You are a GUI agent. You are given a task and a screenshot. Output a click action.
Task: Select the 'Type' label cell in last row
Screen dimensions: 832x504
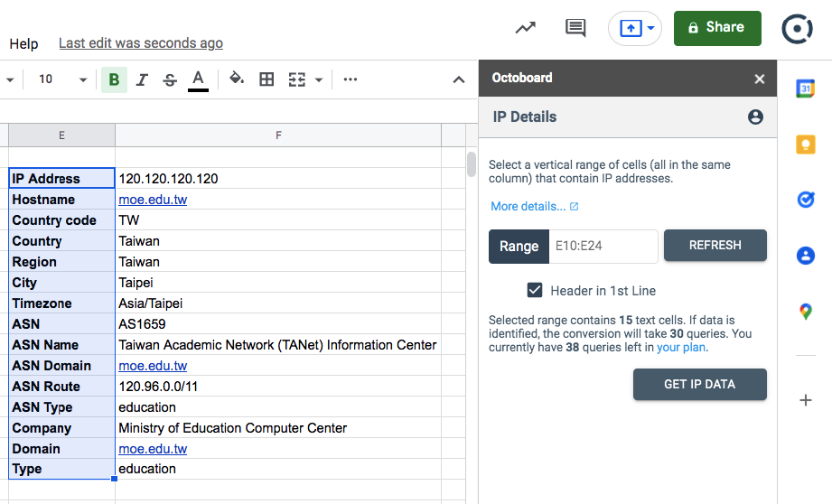[x=61, y=469]
